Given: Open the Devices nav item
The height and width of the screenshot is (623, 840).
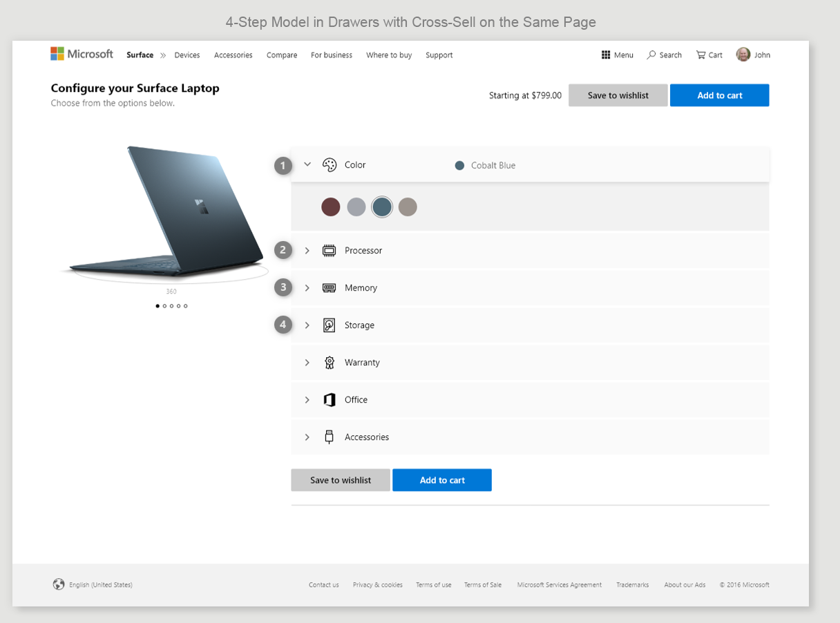Looking at the screenshot, I should [x=187, y=55].
